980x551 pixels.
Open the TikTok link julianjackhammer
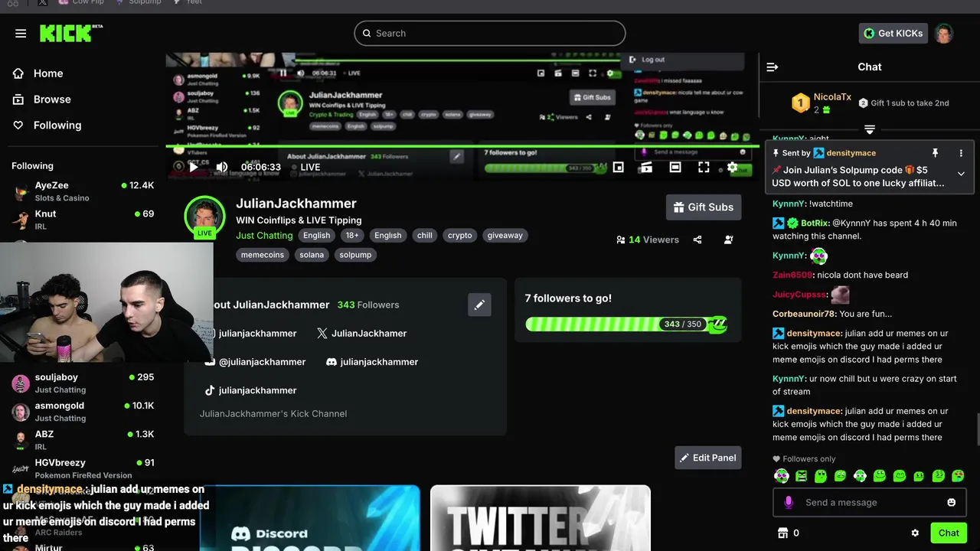(250, 390)
